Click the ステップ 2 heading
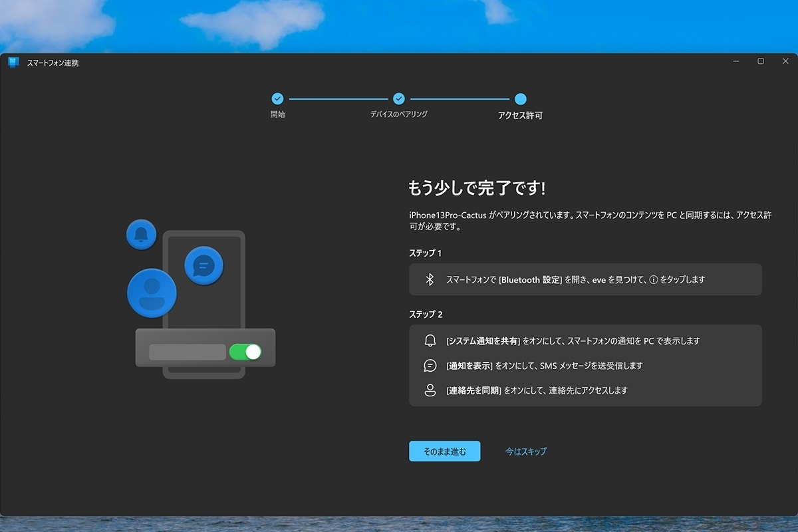This screenshot has width=798, height=532. [x=426, y=315]
